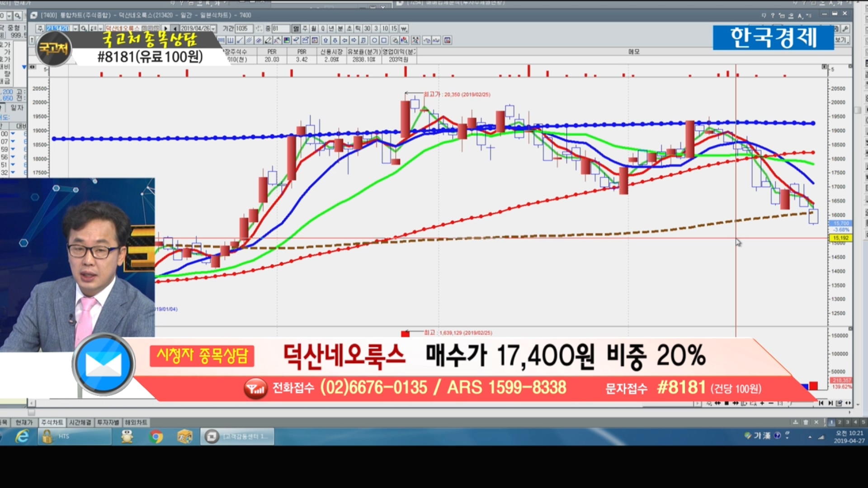Click the stock search magnifier icon
868x488 pixels.
pyautogui.click(x=84, y=28)
